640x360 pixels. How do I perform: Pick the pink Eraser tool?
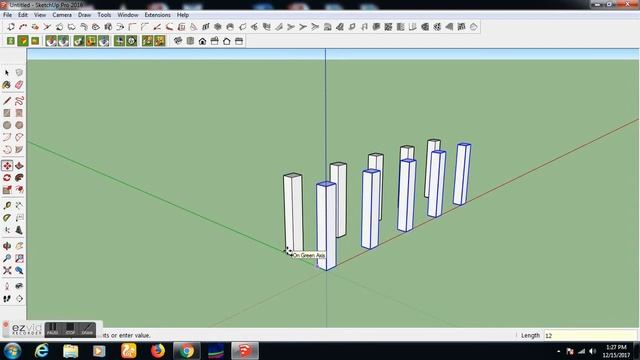click(19, 85)
